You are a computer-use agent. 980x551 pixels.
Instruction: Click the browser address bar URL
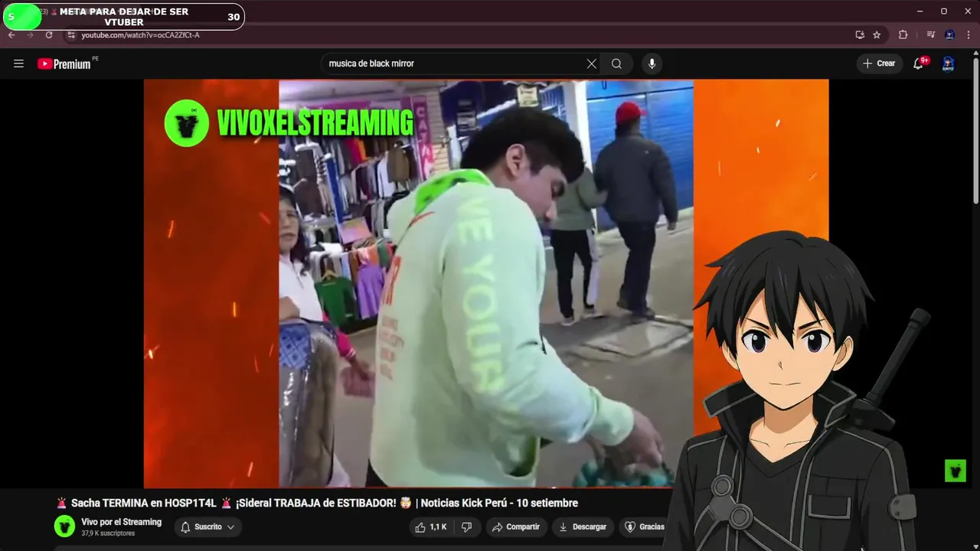coord(140,35)
